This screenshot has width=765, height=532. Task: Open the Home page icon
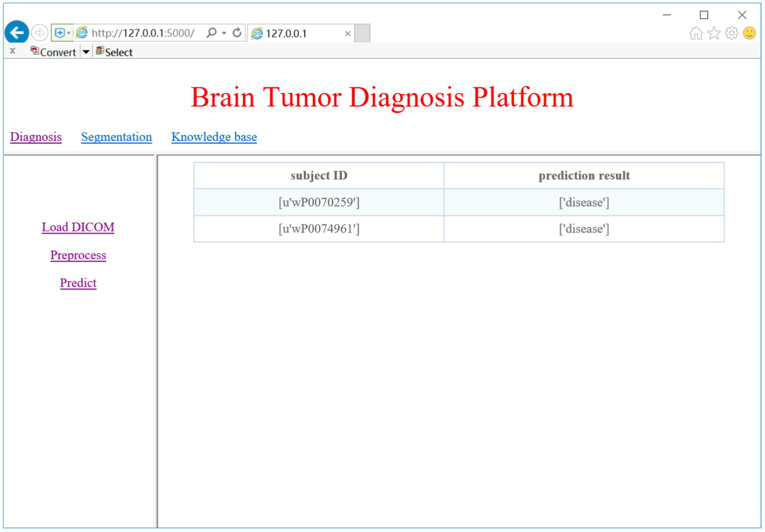click(x=696, y=33)
